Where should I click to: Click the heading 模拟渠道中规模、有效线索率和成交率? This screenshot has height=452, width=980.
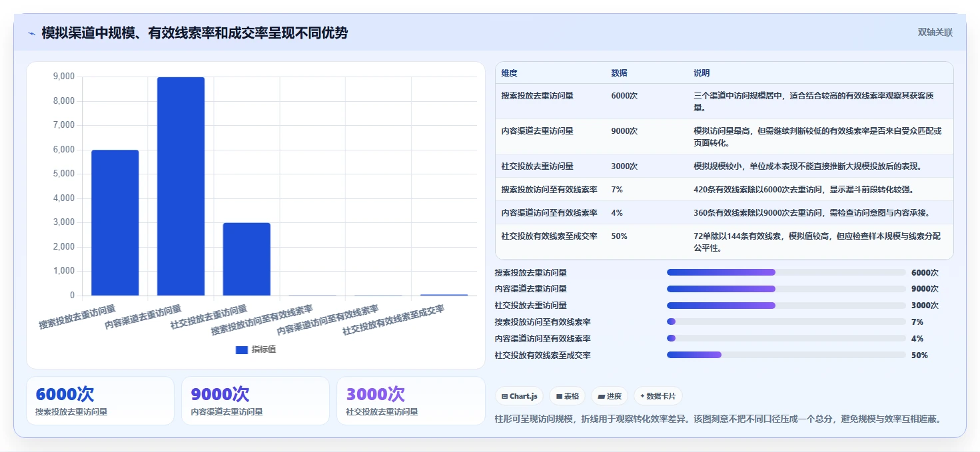[195, 33]
